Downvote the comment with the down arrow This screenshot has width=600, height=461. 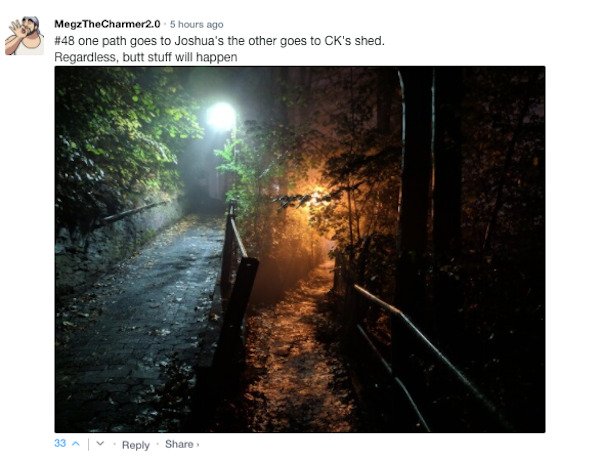(100, 443)
